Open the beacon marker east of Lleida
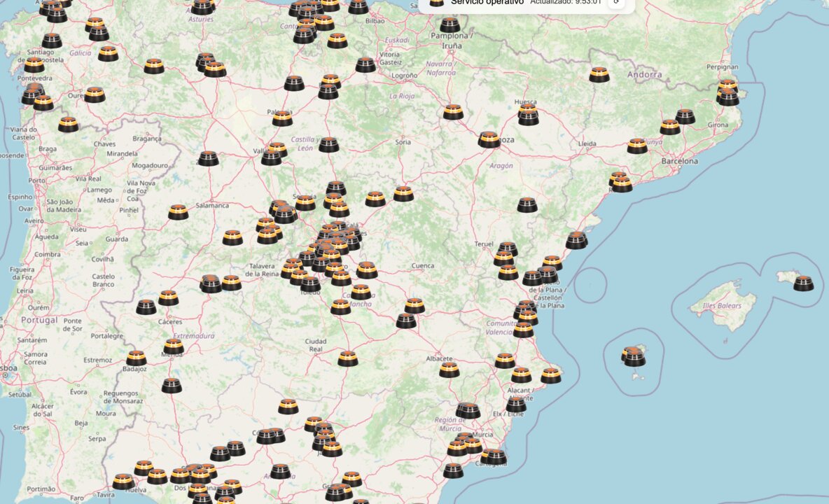The height and width of the screenshot is (504, 829). pos(637,146)
